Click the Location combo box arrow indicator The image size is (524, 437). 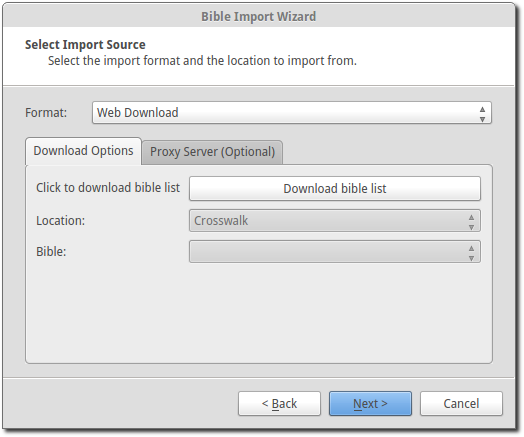point(471,222)
